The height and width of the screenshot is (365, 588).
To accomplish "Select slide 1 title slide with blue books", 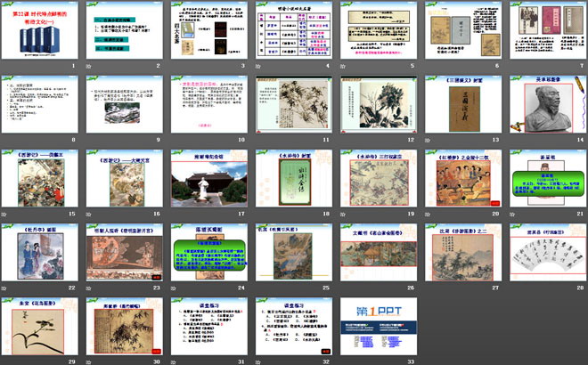I will (41, 30).
